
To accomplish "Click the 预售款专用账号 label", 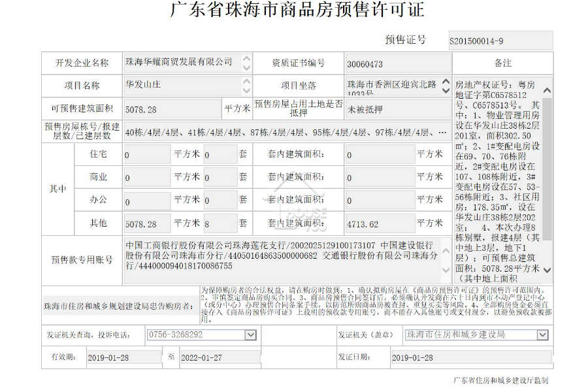I will 82,259.
